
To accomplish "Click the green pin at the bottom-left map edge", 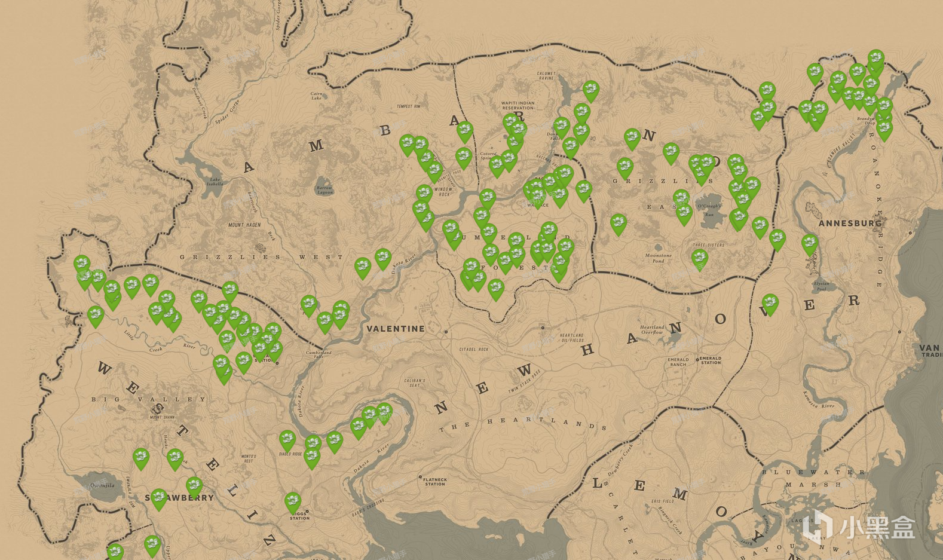I will pyautogui.click(x=115, y=551).
